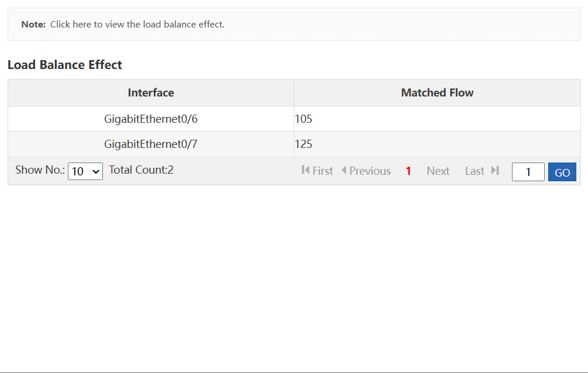
Task: Click the blue GO button
Action: click(x=562, y=172)
